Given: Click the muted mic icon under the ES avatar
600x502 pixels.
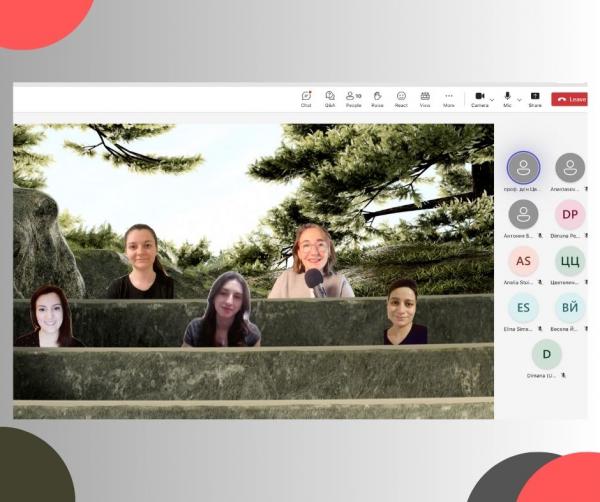Looking at the screenshot, I should tap(540, 329).
